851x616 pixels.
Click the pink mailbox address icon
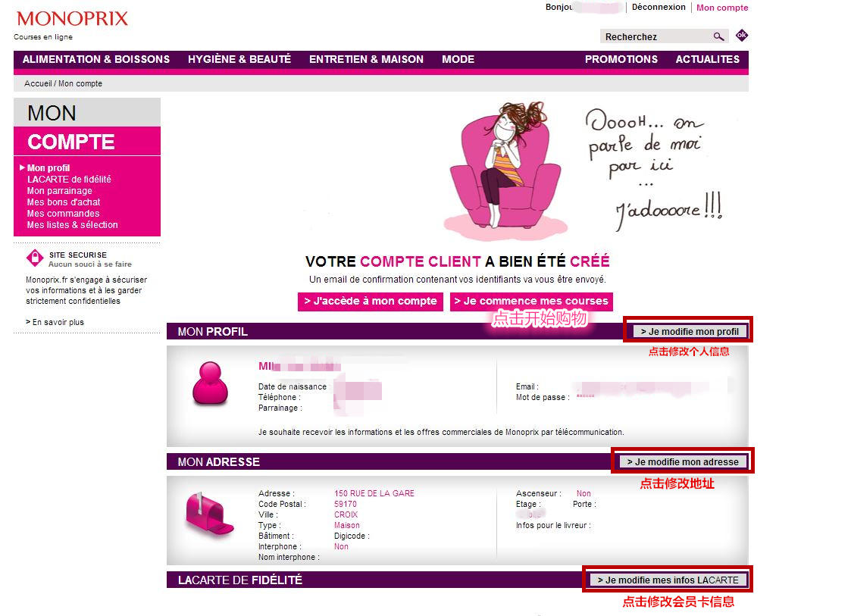[209, 514]
